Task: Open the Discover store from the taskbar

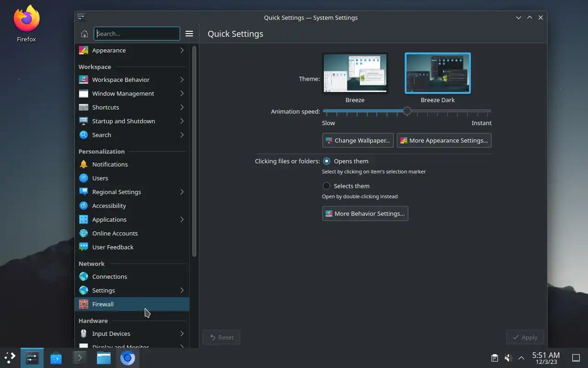Action: pyautogui.click(x=56, y=357)
